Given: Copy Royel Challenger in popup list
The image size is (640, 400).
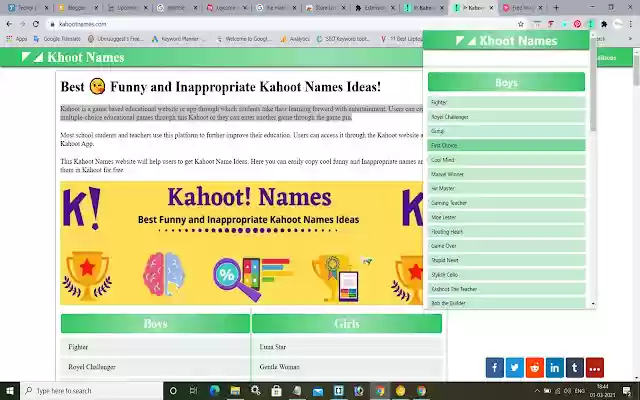Looking at the screenshot, I should 507,117.
